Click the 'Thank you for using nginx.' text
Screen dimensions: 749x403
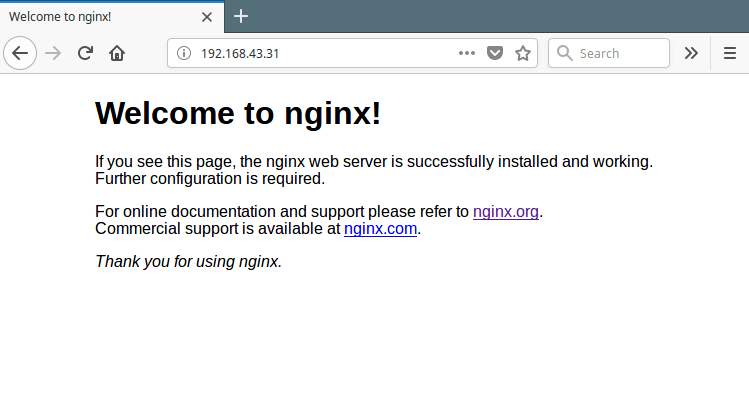(189, 261)
